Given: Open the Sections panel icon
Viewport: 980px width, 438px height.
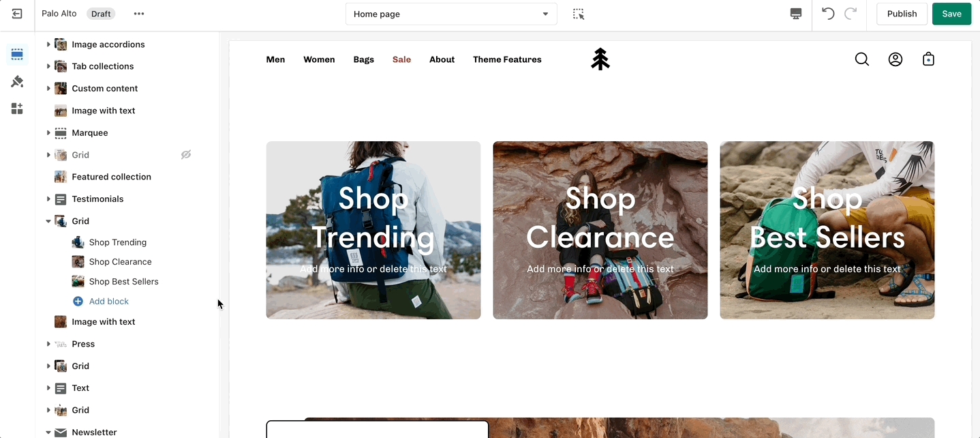Looking at the screenshot, I should coord(17,55).
